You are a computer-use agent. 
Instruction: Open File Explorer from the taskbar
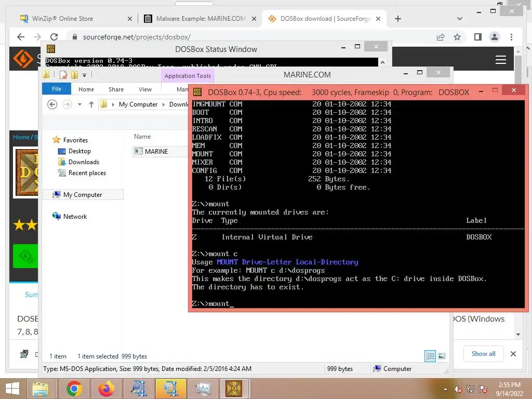pos(41,389)
